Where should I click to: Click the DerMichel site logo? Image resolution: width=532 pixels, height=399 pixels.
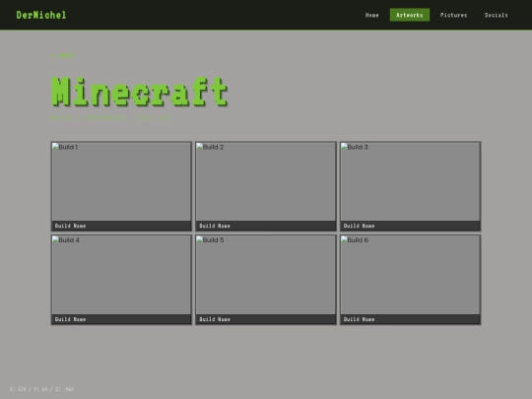pyautogui.click(x=41, y=15)
